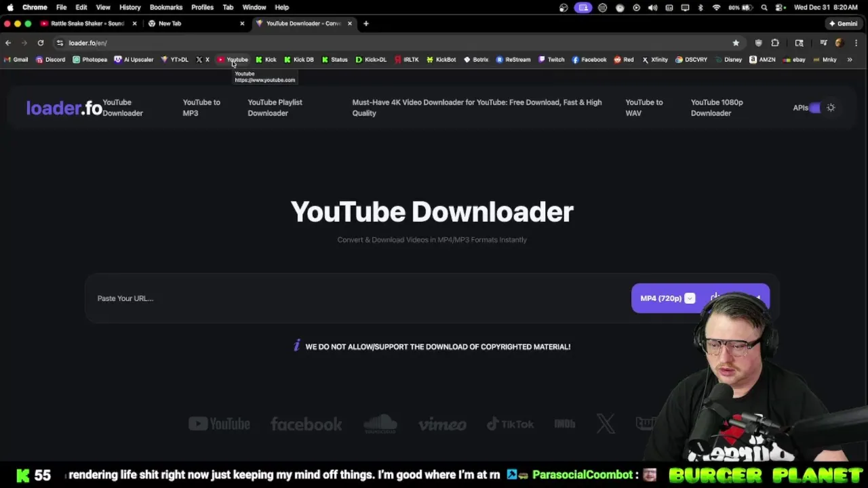Show more bookmarks with the chevron
Viewport: 868px width, 488px height.
(850, 60)
